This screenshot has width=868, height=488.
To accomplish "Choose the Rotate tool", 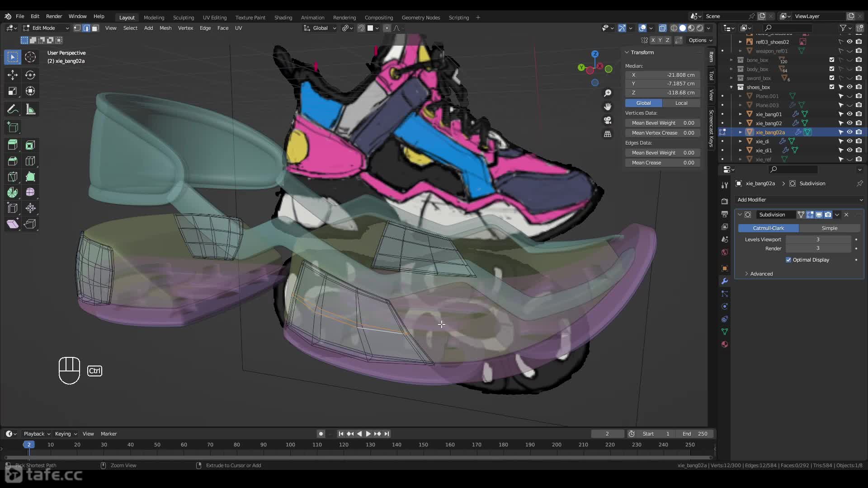I will (30, 75).
